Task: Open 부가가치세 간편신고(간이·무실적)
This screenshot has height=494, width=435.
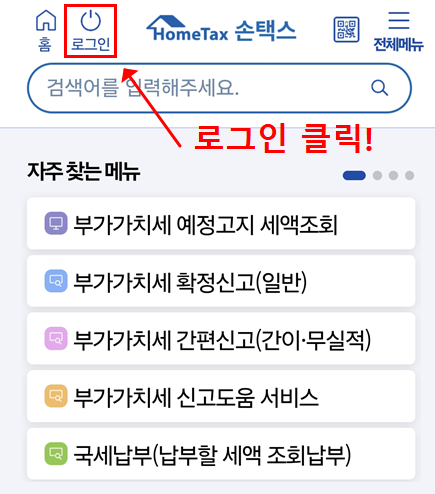Action: 221,339
